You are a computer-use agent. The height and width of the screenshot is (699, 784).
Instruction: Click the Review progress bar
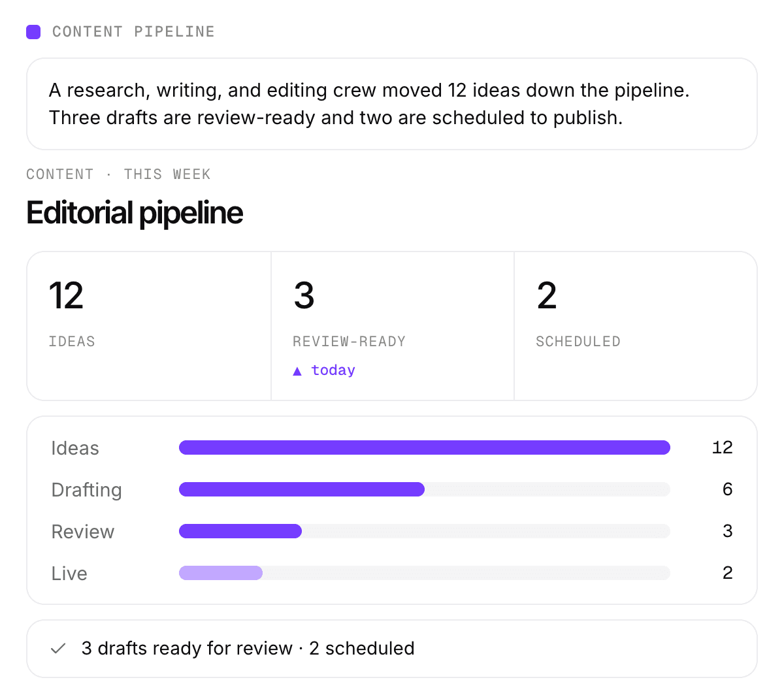pos(425,531)
